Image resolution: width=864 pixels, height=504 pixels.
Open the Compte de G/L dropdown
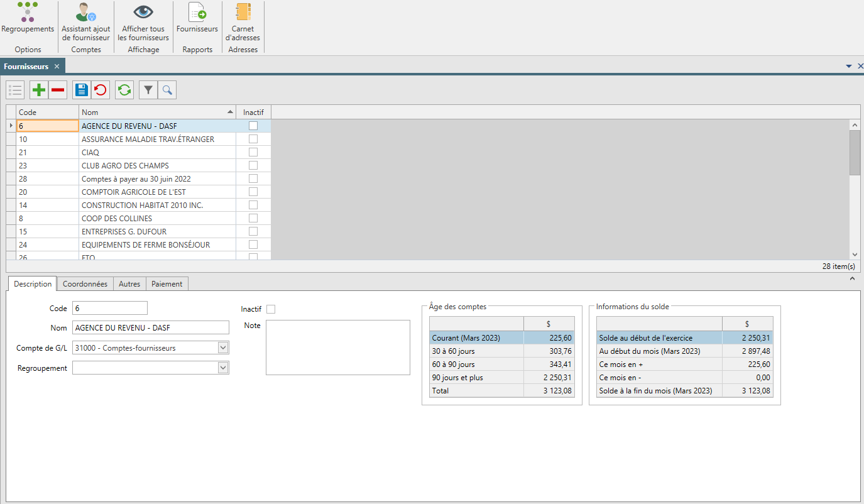pyautogui.click(x=223, y=348)
